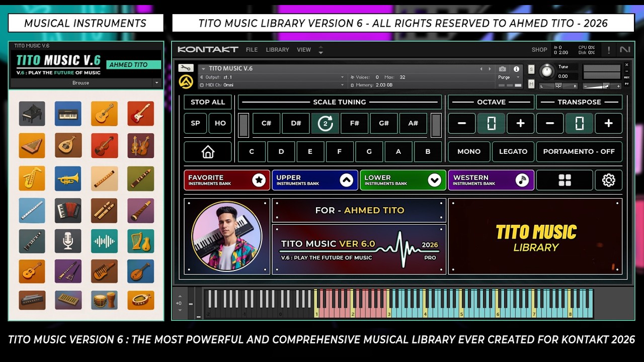Viewport: 644px width, 362px height.
Task: Open the FAVORITE instruments bank
Action: pos(227,180)
